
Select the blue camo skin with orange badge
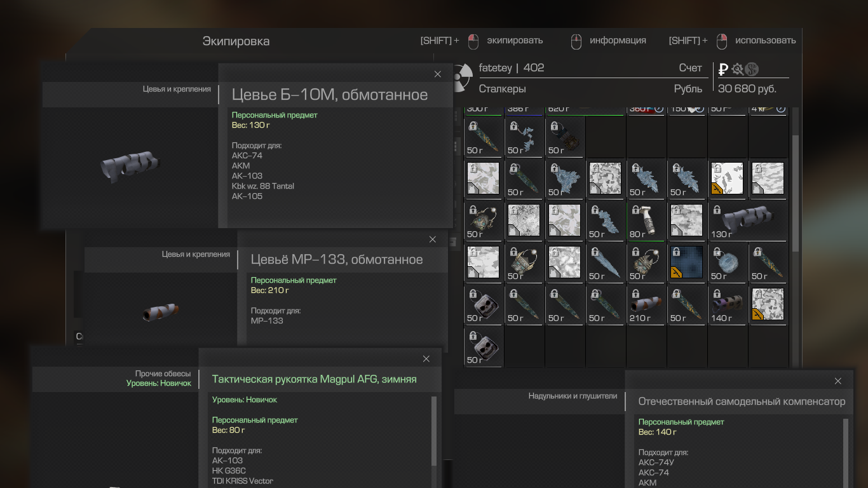click(x=688, y=262)
